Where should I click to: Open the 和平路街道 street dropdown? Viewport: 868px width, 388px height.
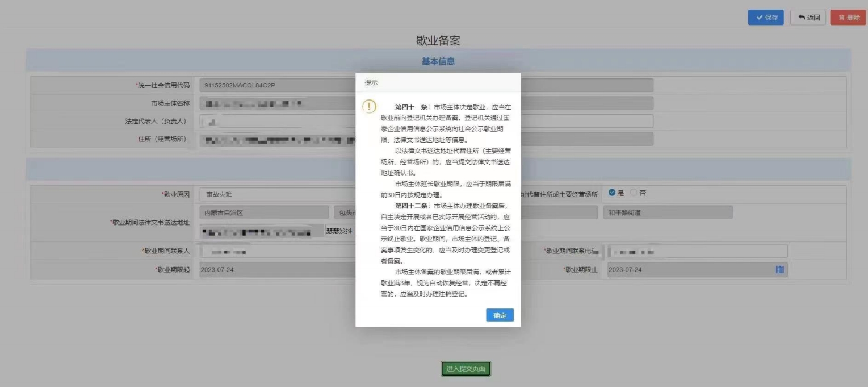pyautogui.click(x=667, y=212)
